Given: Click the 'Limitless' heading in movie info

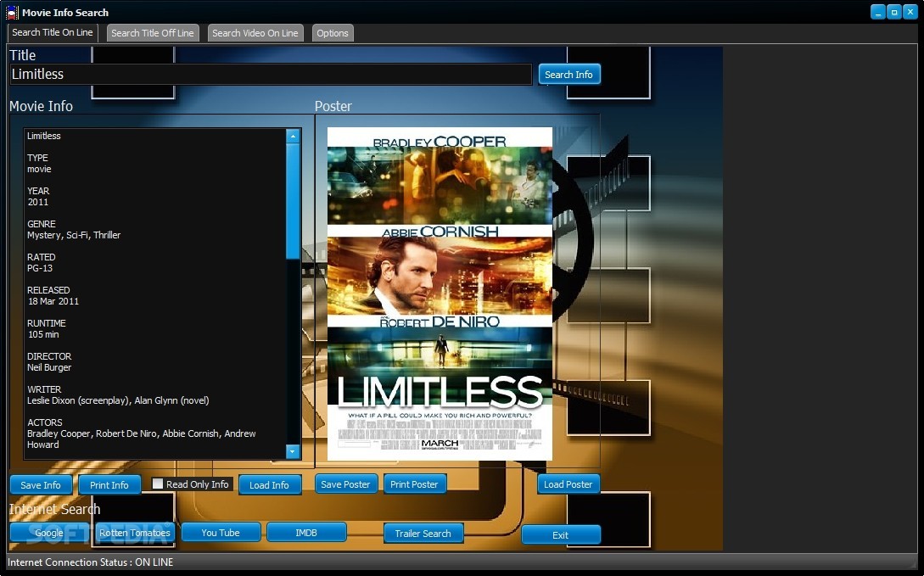Looking at the screenshot, I should tap(43, 136).
